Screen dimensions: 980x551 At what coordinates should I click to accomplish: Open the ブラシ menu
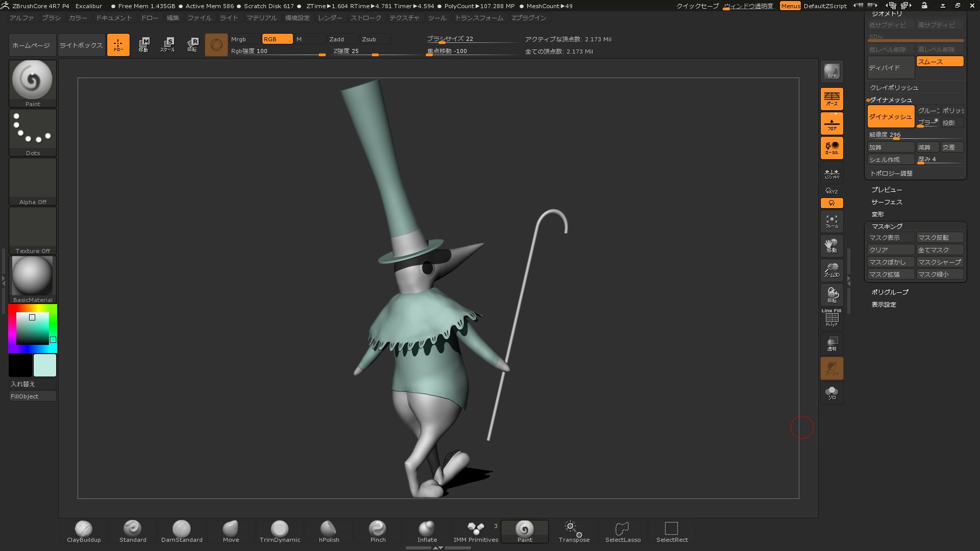point(51,18)
